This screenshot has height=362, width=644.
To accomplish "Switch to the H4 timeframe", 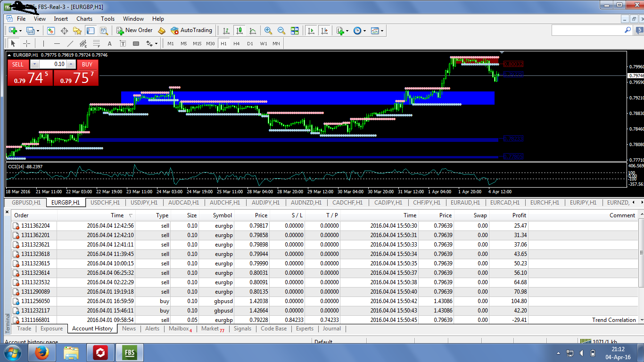I will pos(237,43).
